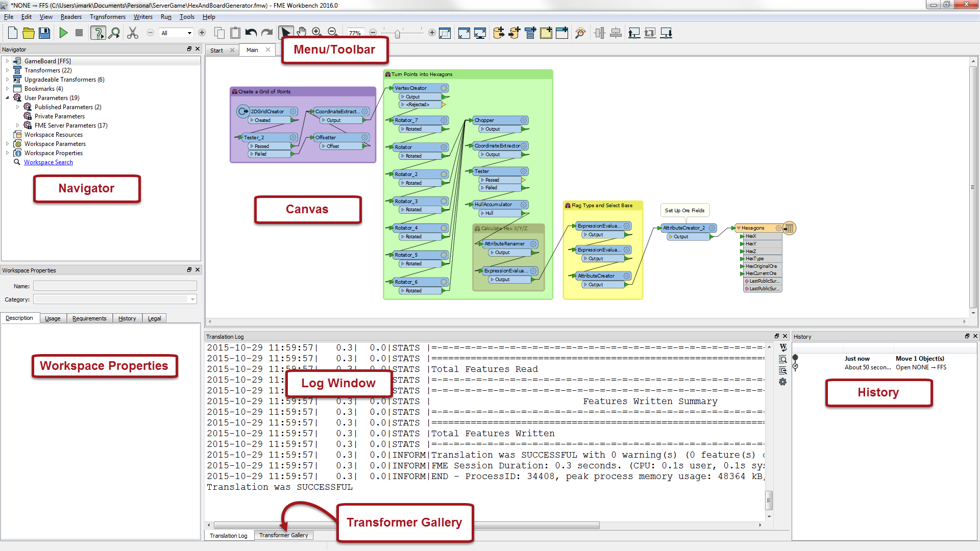Screen dimensions: 980x551
Task: Open the Usage tab in Workspace Properties
Action: (53, 318)
